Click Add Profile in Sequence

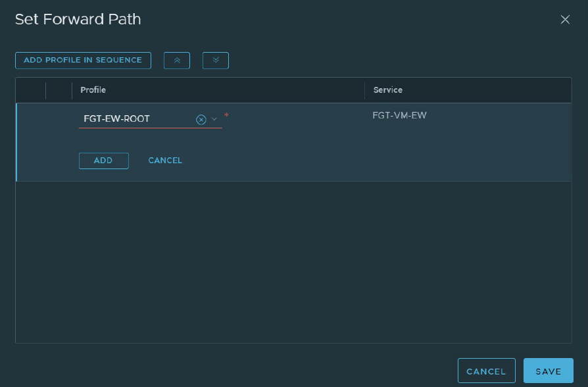(83, 61)
